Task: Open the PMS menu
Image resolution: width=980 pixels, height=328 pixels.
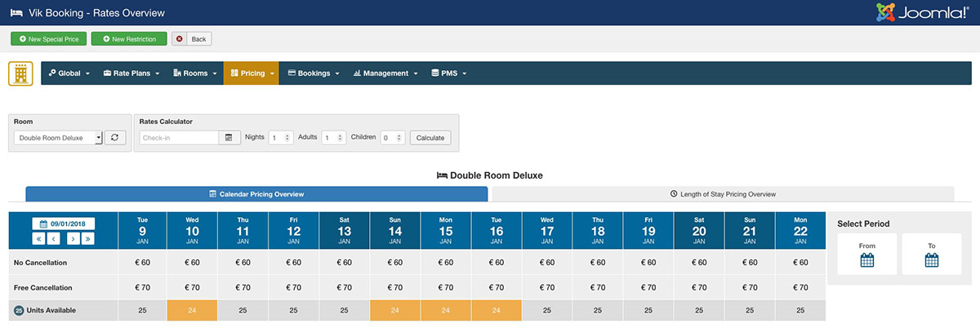Action: [448, 73]
